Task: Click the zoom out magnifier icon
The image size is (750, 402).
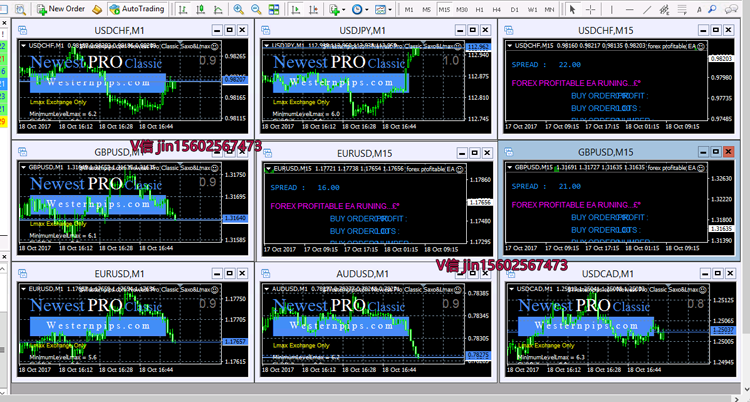Action: [256, 9]
